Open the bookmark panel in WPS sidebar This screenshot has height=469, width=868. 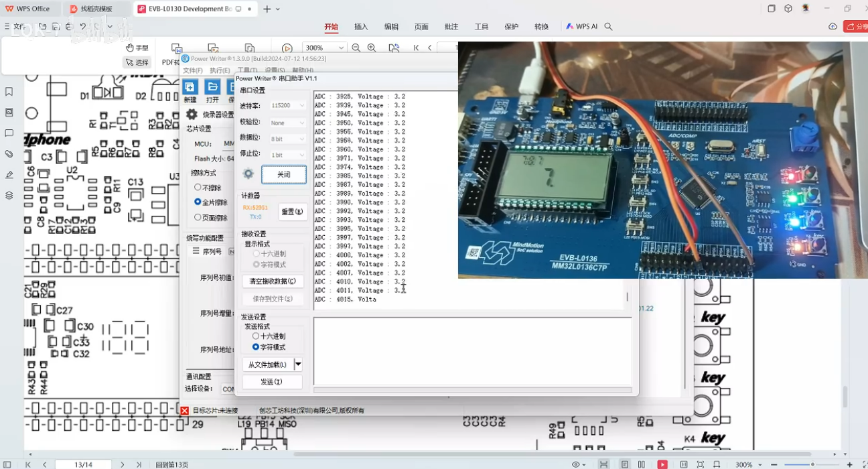[9, 92]
